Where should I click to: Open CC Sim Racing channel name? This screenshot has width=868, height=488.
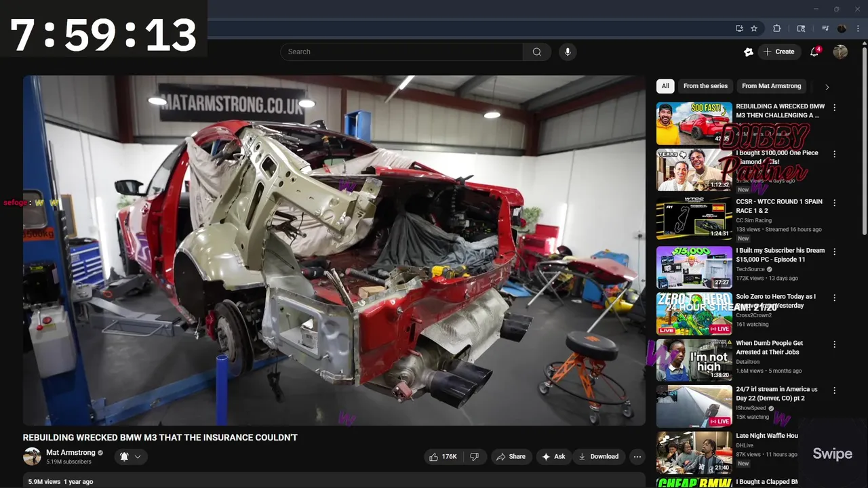(753, 220)
